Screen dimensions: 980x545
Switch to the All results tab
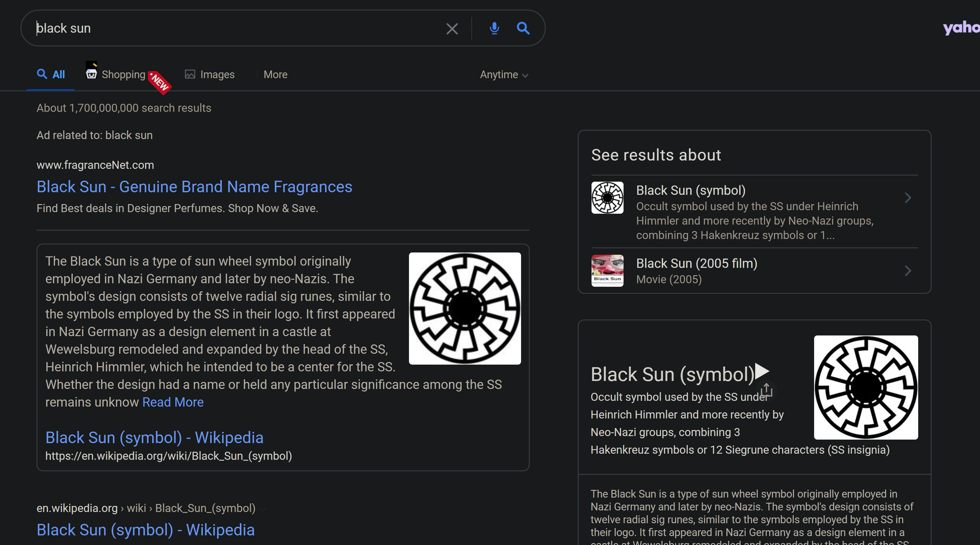(51, 74)
